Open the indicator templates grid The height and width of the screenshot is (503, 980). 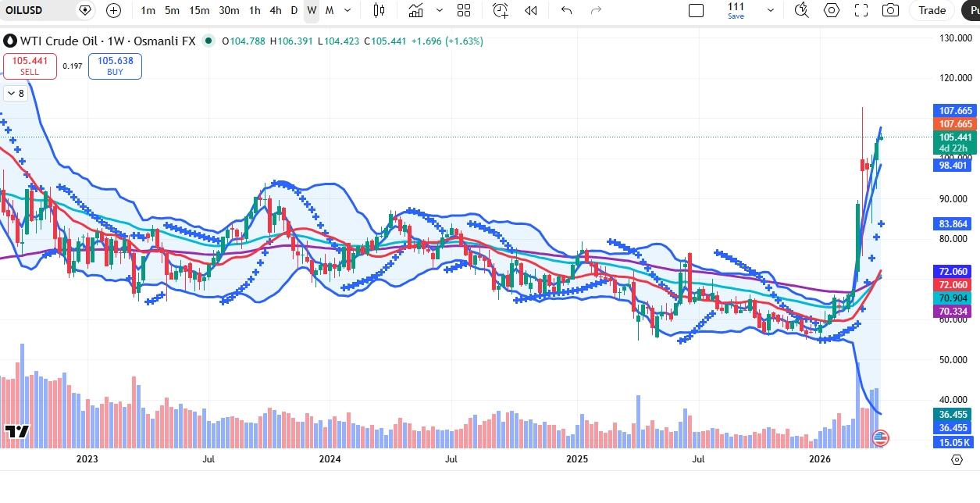tap(464, 10)
